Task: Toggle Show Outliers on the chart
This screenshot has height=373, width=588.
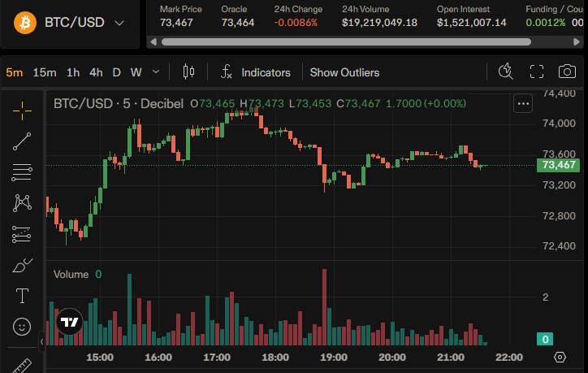Action: tap(344, 72)
